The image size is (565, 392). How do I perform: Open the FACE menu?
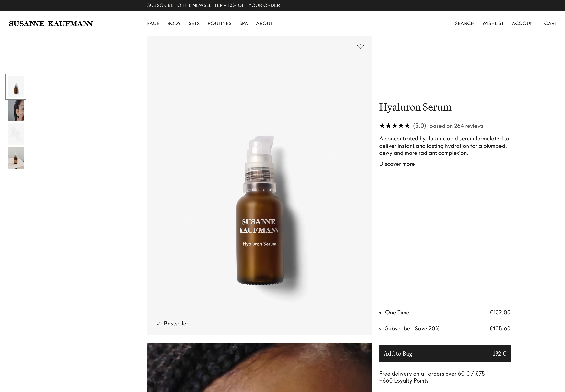(153, 23)
